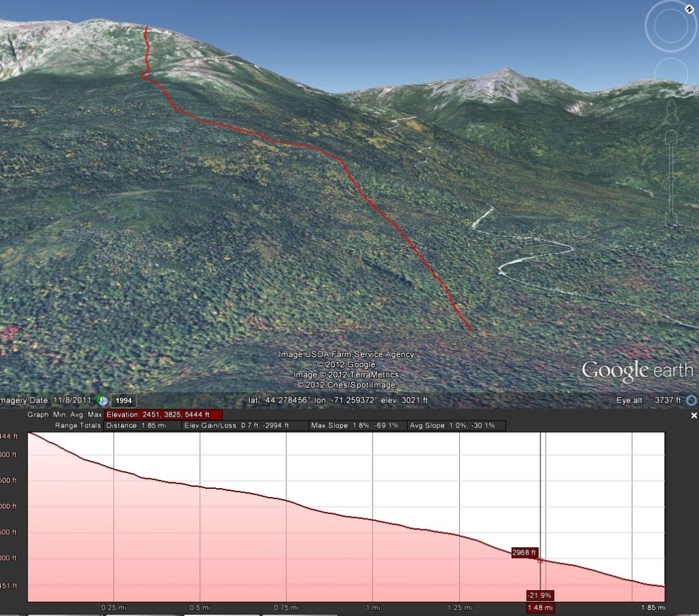Click the 1994 imagery date button
The image size is (699, 616).
point(124,400)
